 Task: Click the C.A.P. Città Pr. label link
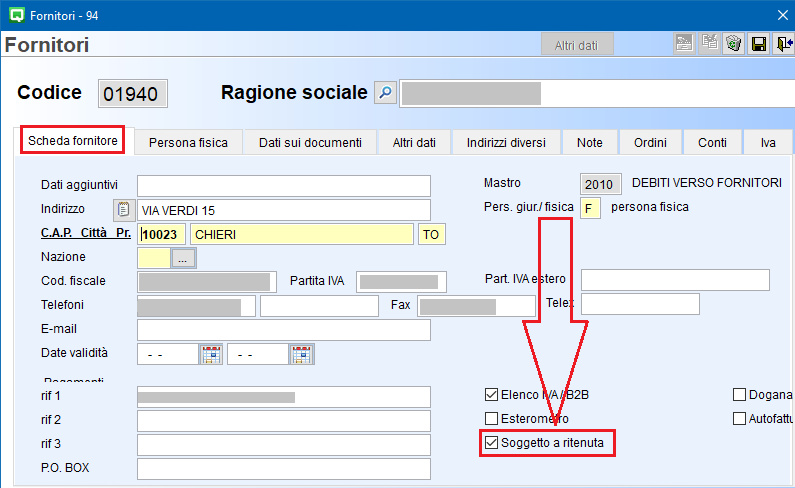coord(87,234)
